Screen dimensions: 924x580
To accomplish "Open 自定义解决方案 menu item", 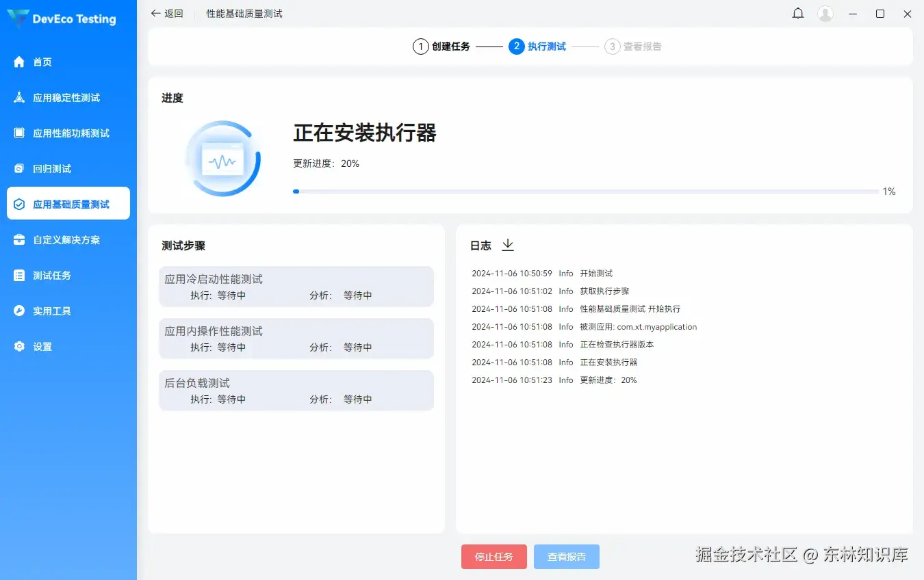I will coord(68,240).
